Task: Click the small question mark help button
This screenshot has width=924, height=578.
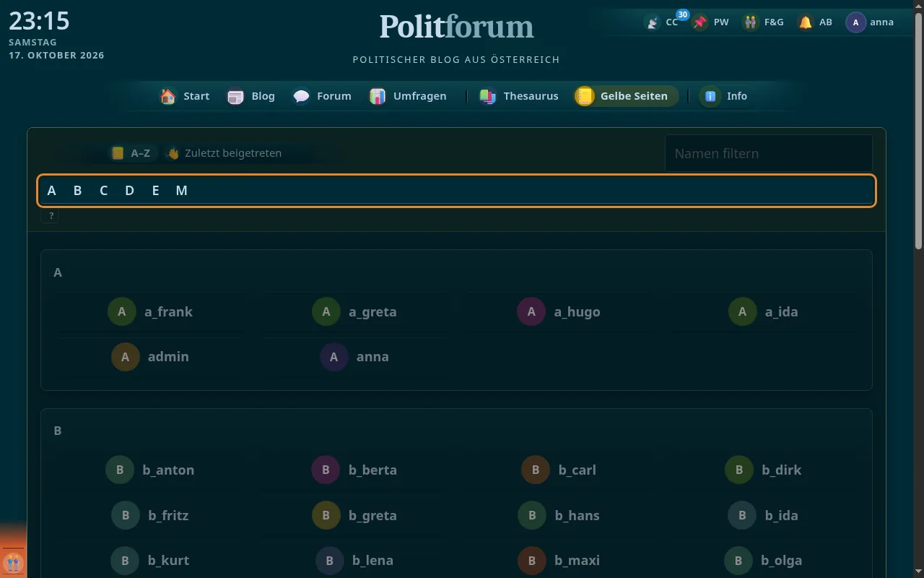Action: click(x=51, y=215)
